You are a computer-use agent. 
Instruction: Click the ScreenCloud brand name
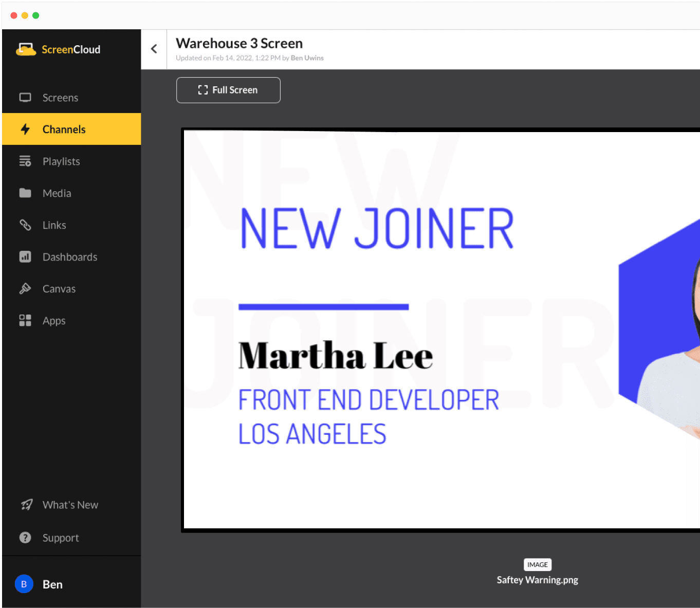pyautogui.click(x=71, y=49)
